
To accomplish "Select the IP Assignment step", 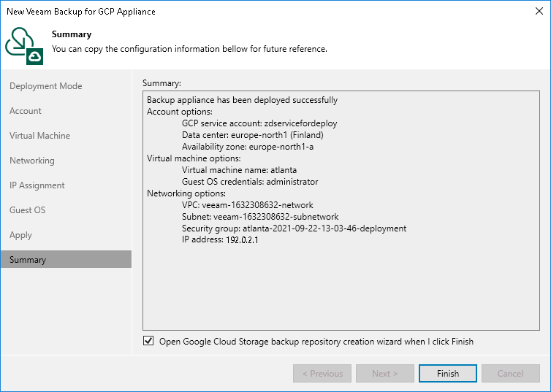I will (37, 185).
